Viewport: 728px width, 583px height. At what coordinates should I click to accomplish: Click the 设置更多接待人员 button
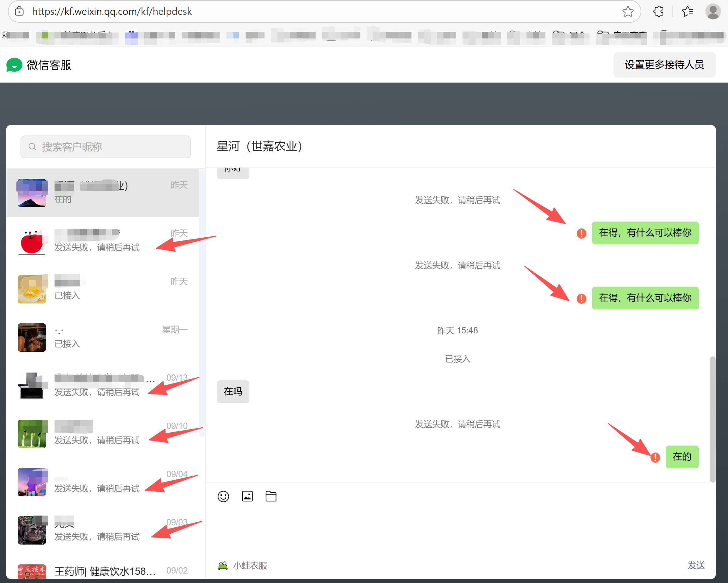pyautogui.click(x=664, y=65)
